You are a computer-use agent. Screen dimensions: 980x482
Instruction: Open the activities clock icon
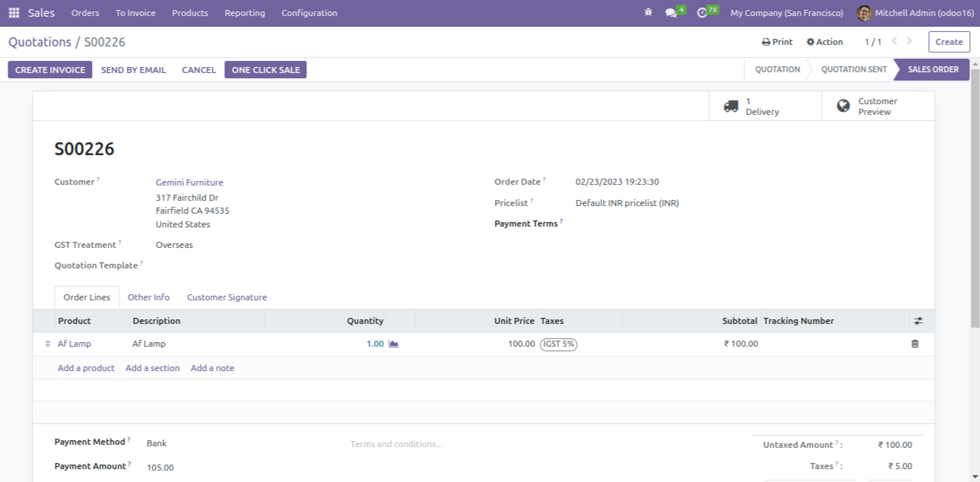(702, 13)
